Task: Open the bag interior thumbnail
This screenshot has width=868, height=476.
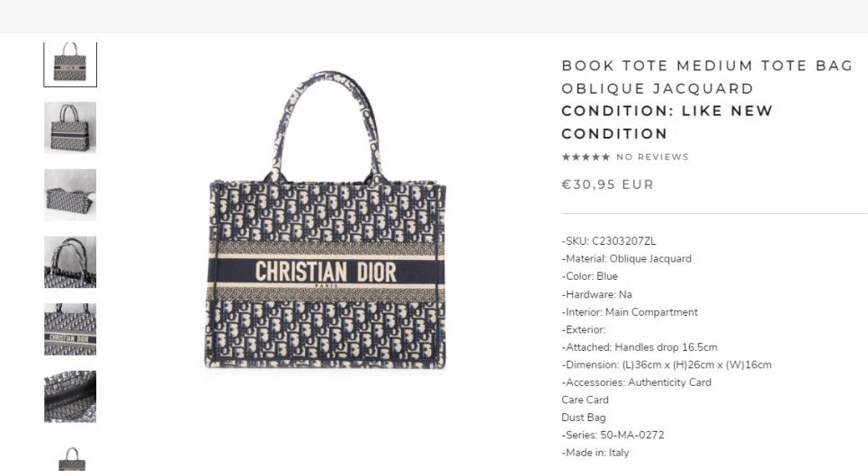Action: coord(70,397)
